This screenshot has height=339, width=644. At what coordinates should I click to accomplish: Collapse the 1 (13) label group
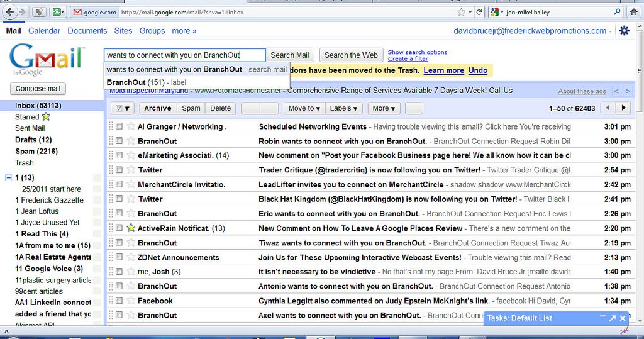coord(8,177)
